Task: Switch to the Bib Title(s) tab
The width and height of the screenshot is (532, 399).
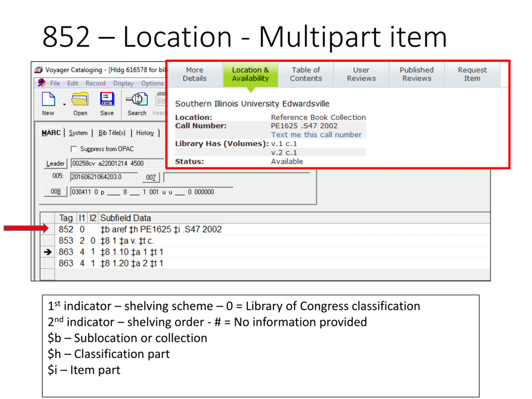Action: point(112,133)
